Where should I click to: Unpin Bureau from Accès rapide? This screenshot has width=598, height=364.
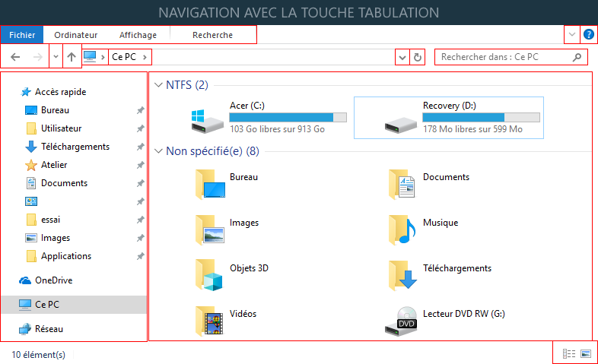click(x=140, y=110)
